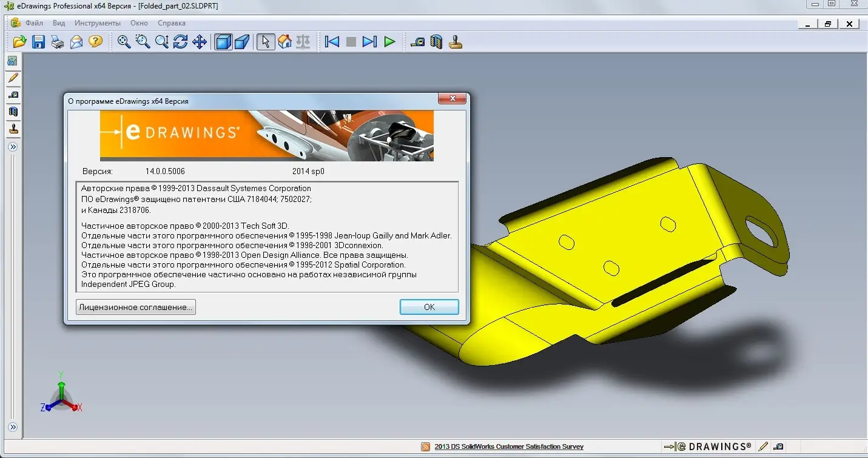
Task: Open Measure tape icon in left sidebar
Action: coord(13,95)
